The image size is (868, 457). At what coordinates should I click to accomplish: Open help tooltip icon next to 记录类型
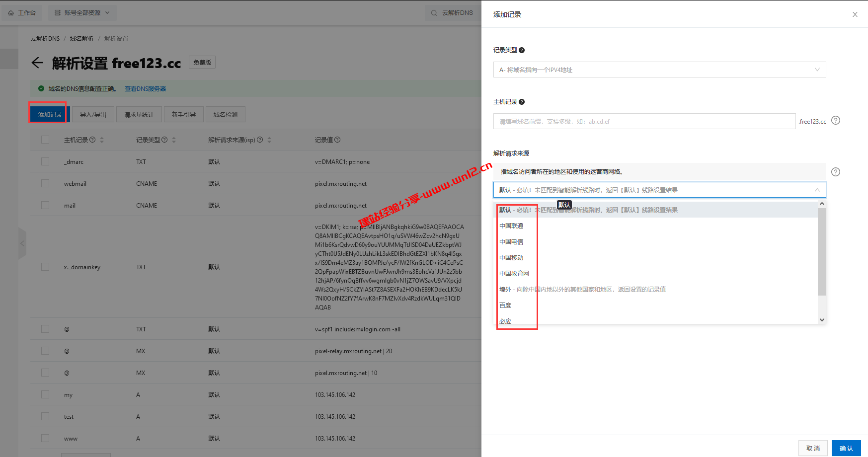tap(522, 50)
